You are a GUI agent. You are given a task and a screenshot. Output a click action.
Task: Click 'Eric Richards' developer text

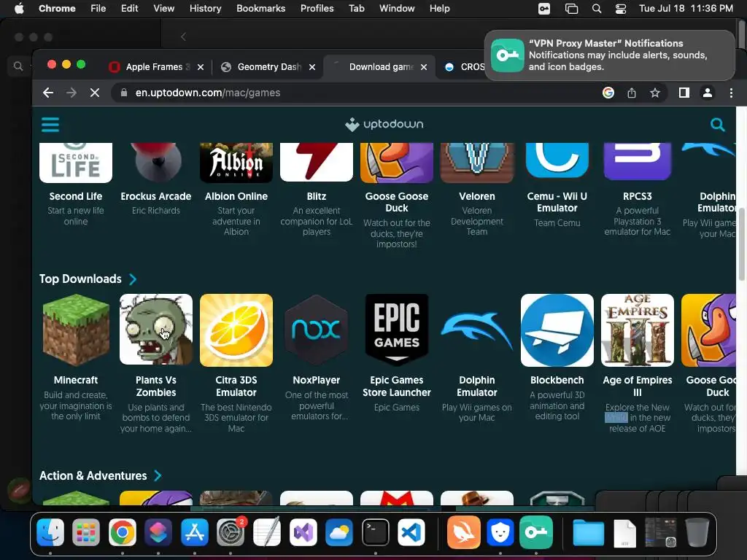[x=156, y=211]
